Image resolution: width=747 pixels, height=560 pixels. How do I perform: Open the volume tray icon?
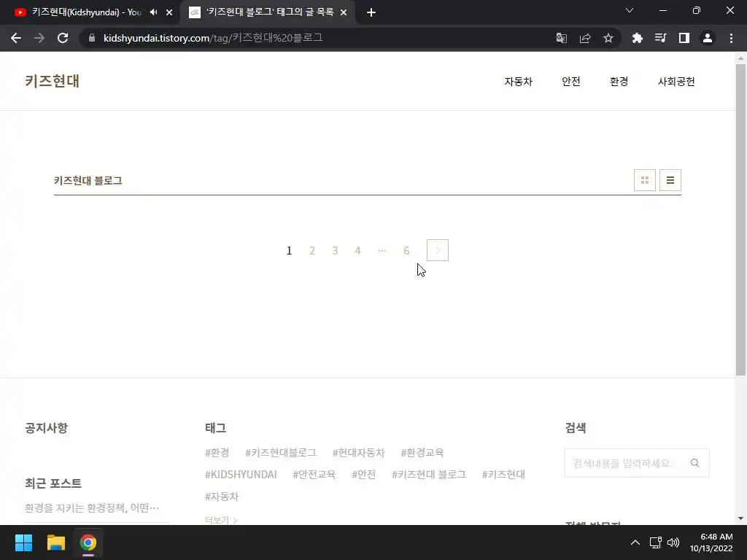tap(673, 542)
